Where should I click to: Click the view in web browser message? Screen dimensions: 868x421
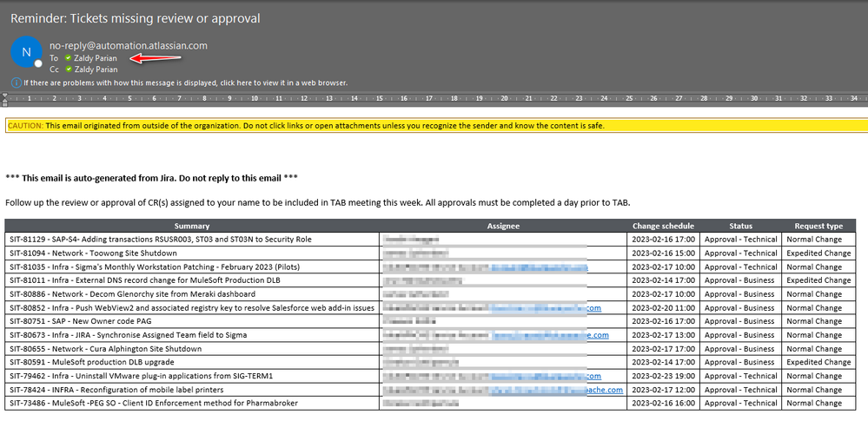pyautogui.click(x=185, y=83)
